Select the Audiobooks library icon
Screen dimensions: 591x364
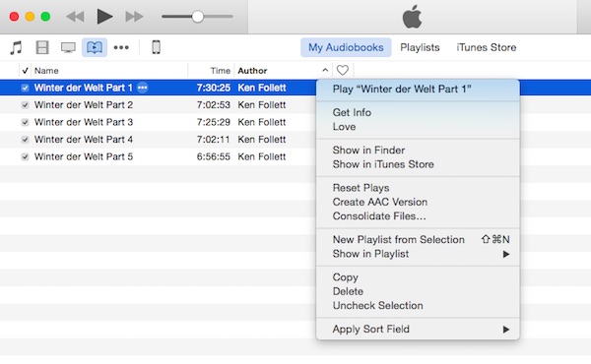(x=95, y=47)
